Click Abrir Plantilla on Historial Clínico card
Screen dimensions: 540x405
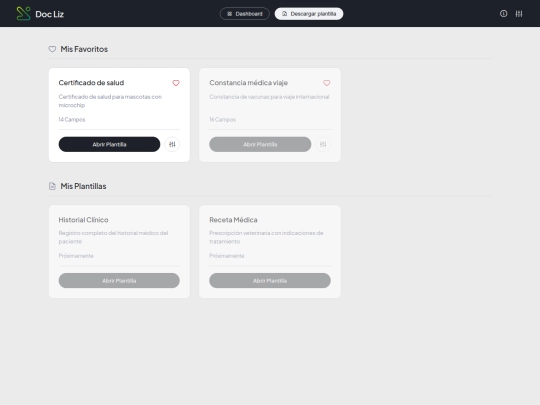point(119,281)
